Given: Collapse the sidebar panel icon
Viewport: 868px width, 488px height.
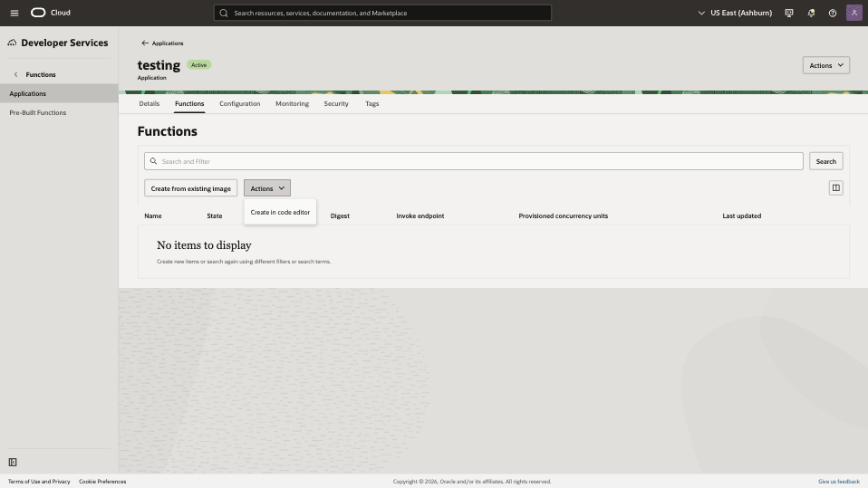Looking at the screenshot, I should pos(13,462).
